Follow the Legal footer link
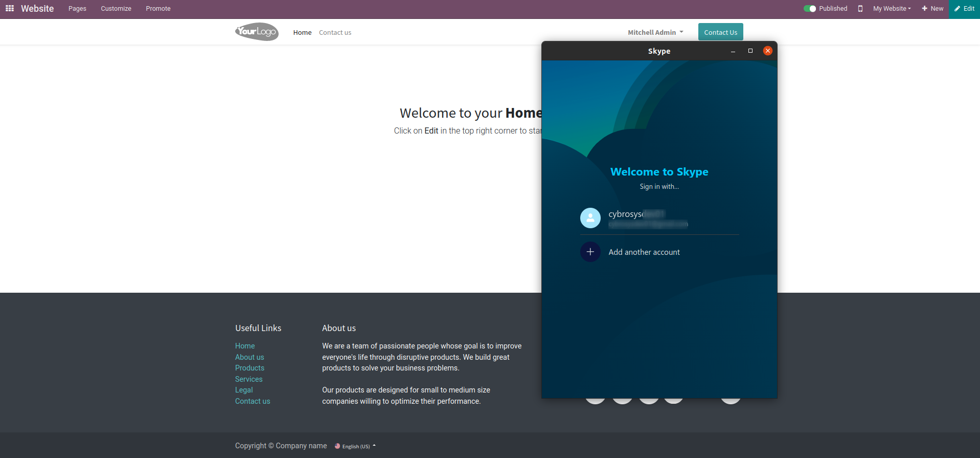This screenshot has height=458, width=980. click(x=244, y=390)
